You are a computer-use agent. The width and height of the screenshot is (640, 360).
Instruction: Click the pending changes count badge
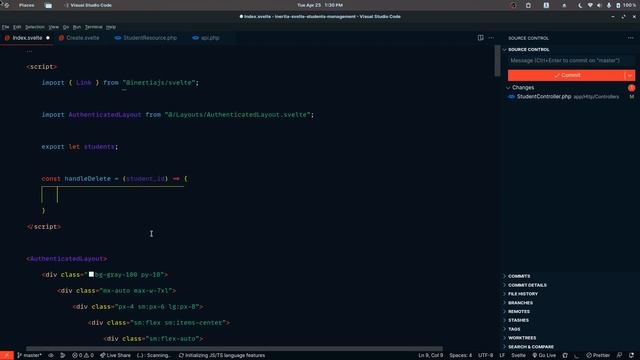(x=631, y=88)
